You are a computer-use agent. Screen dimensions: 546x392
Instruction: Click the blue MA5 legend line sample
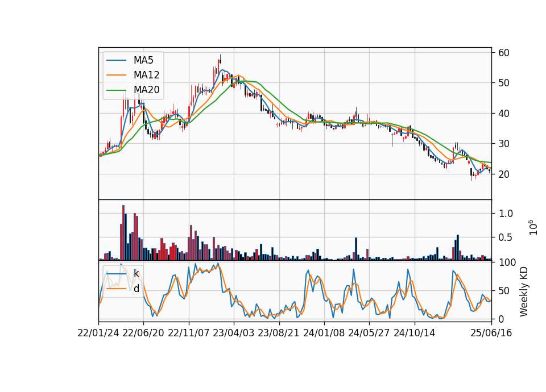(x=116, y=60)
